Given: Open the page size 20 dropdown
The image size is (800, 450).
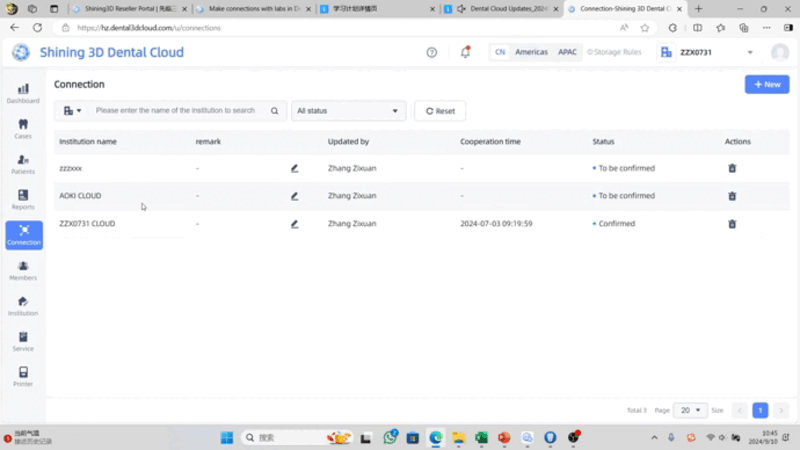Looking at the screenshot, I should coord(690,410).
